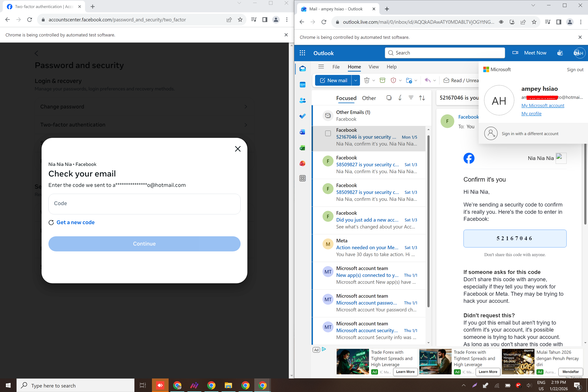Open the Other Emails (1) Facebook row
This screenshot has width=588, height=392.
[372, 116]
